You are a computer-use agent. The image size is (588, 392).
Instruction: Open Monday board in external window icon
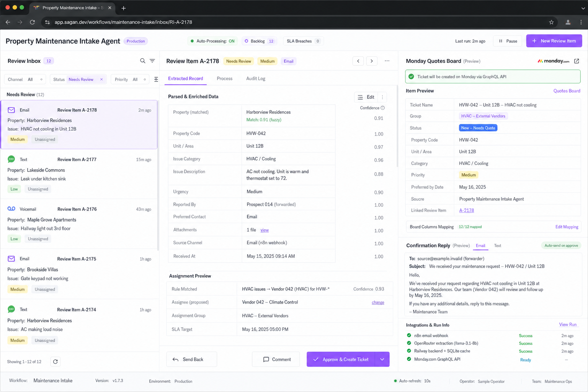[x=577, y=61]
